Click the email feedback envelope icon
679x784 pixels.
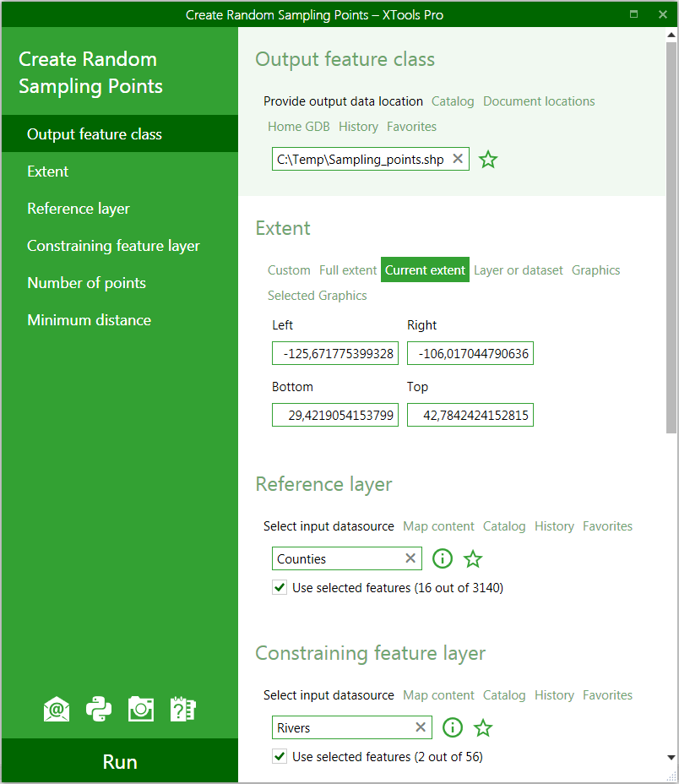[x=57, y=709]
